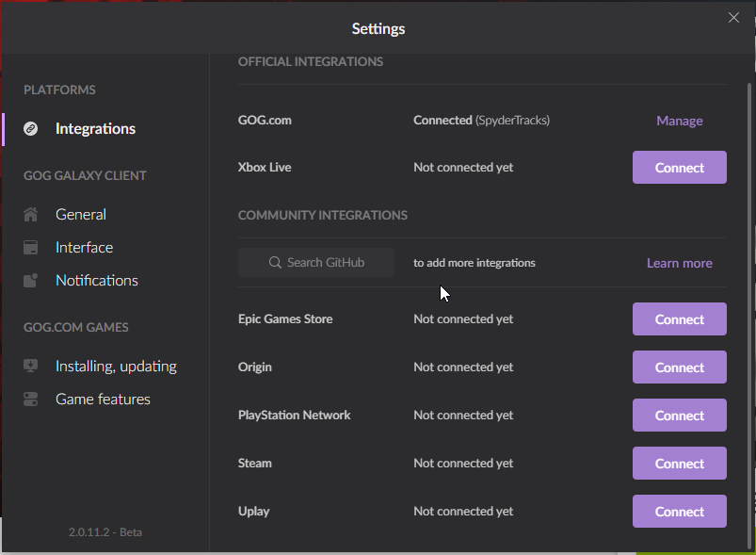This screenshot has width=756, height=555.
Task: Click the Game features toggle icon
Action: click(30, 400)
